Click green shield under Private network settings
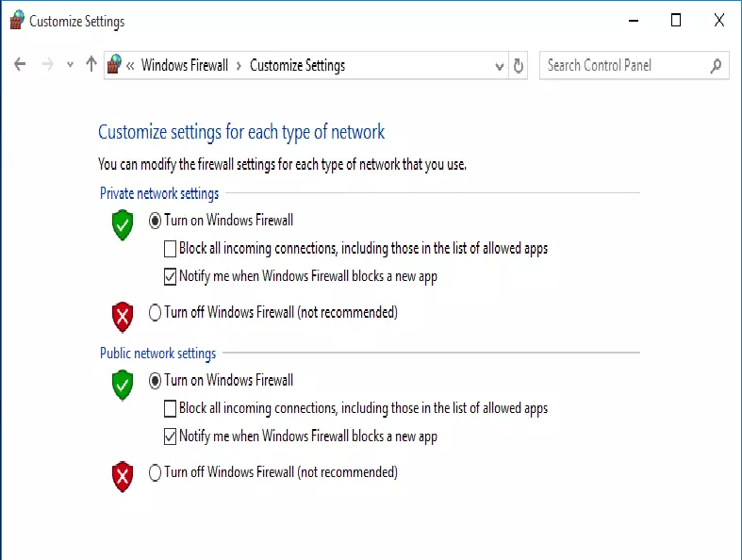This screenshot has width=742, height=560. (x=123, y=224)
